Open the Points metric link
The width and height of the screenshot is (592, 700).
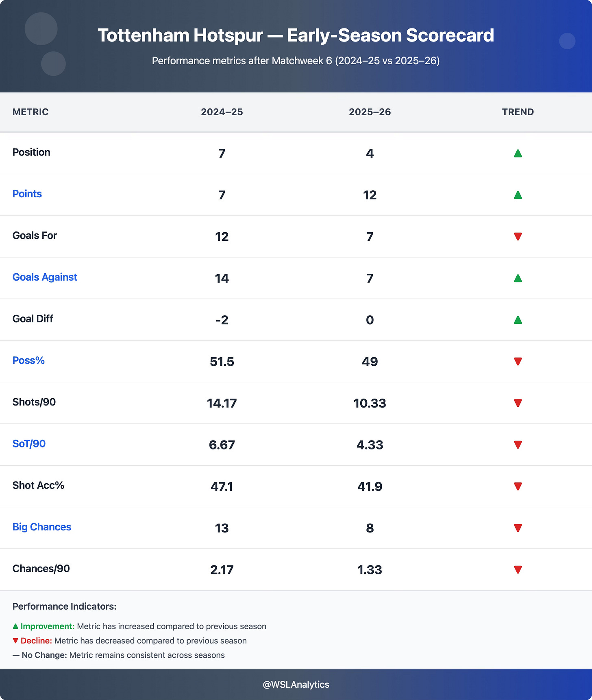[27, 194]
